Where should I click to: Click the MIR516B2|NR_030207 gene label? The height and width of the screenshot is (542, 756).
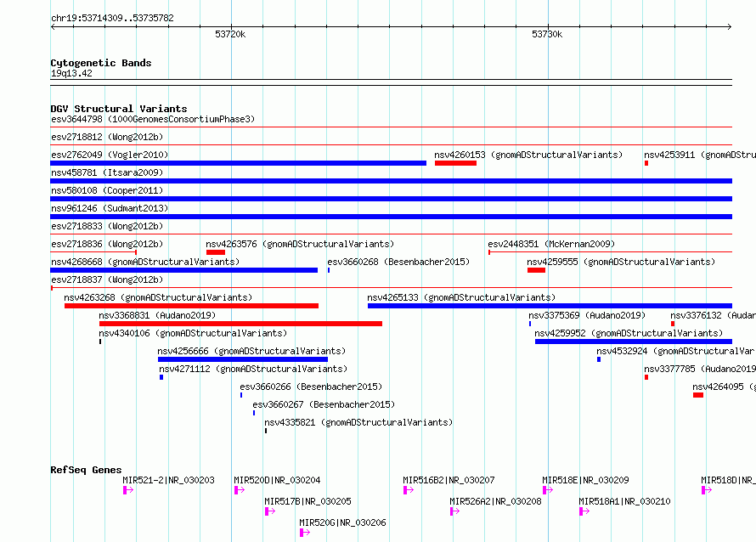(x=449, y=480)
